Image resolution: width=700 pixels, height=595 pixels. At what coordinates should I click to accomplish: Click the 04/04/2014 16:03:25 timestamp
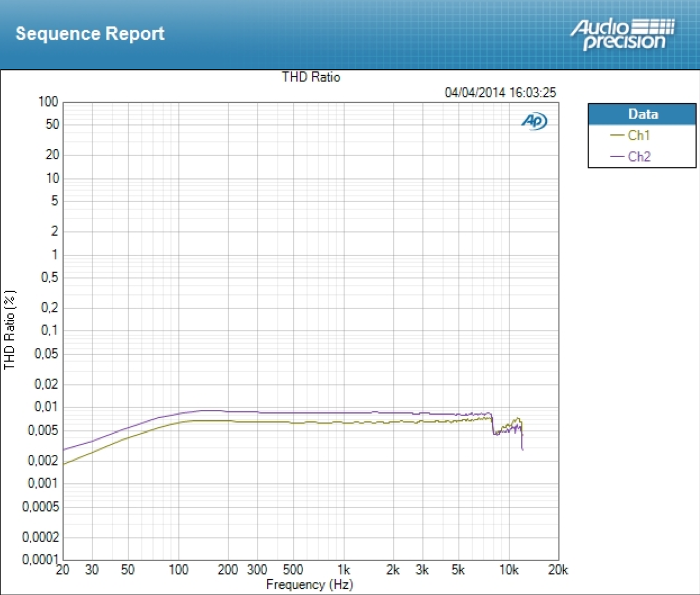coord(500,92)
